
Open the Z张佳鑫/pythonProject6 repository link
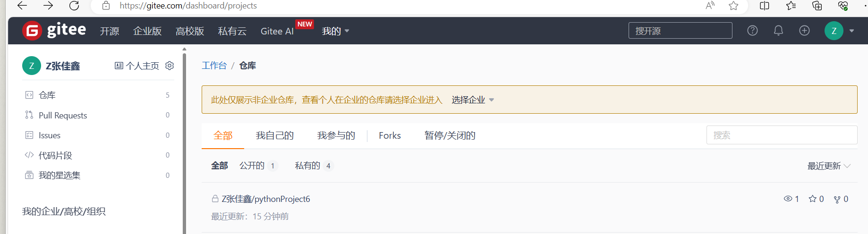[x=266, y=199]
